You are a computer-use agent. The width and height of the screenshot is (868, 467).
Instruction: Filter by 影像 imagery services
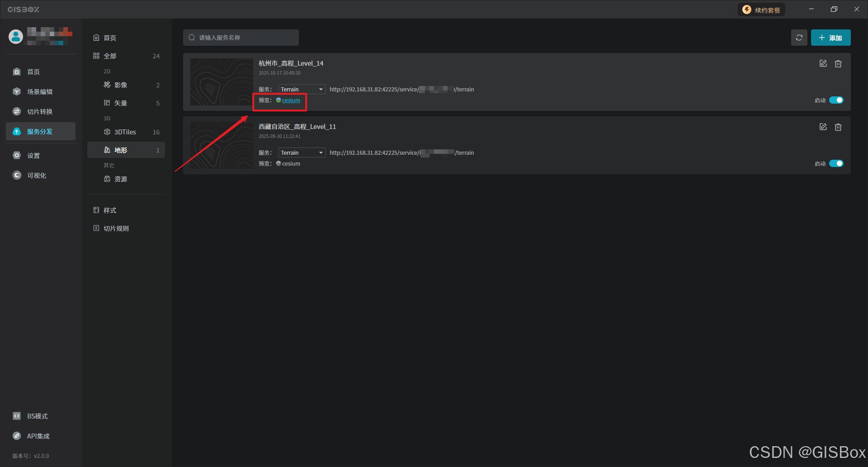pyautogui.click(x=126, y=85)
